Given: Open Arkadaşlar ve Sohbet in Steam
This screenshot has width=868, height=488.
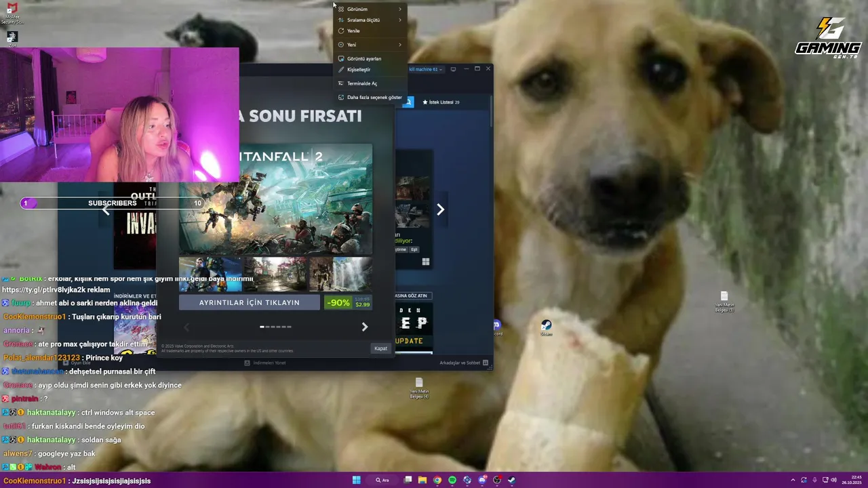Looking at the screenshot, I should click(x=464, y=363).
